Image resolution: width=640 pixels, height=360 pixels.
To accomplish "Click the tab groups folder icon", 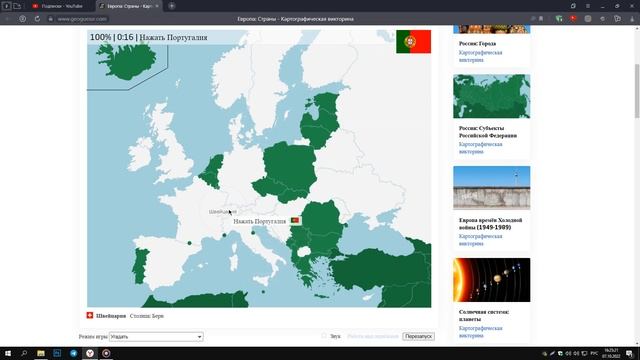I will 17,6.
